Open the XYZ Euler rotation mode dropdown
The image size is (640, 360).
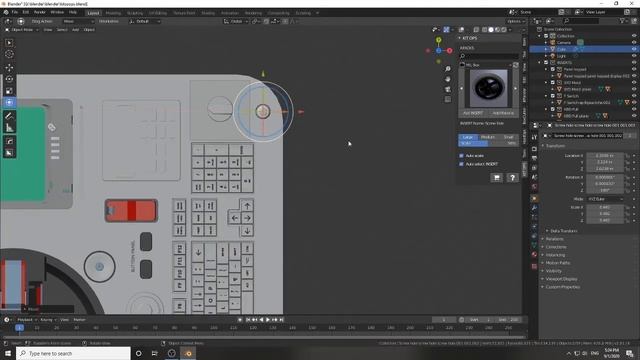coord(605,199)
